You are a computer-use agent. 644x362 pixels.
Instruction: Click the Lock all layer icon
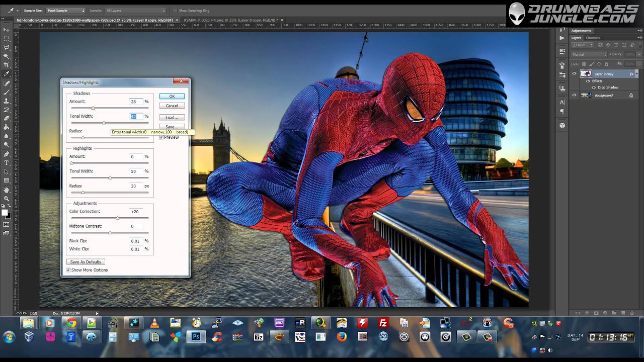click(x=606, y=64)
